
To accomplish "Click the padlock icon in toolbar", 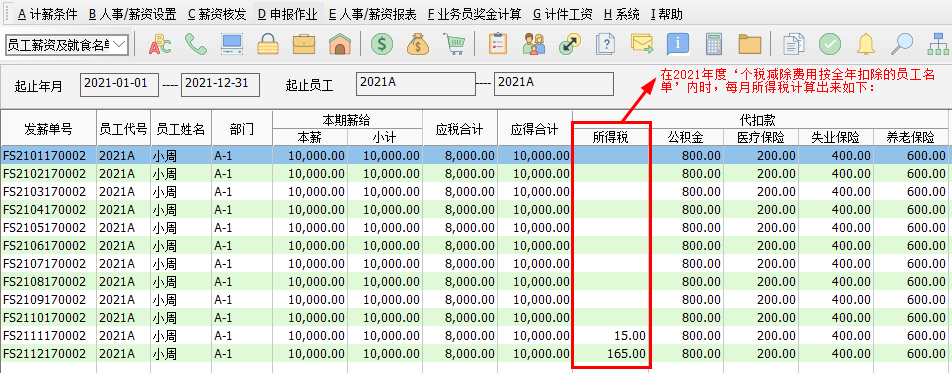I will coord(268,44).
